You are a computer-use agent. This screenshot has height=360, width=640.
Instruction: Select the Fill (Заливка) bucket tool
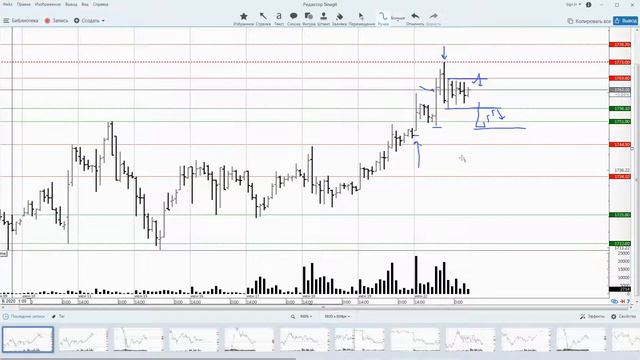[x=339, y=19]
